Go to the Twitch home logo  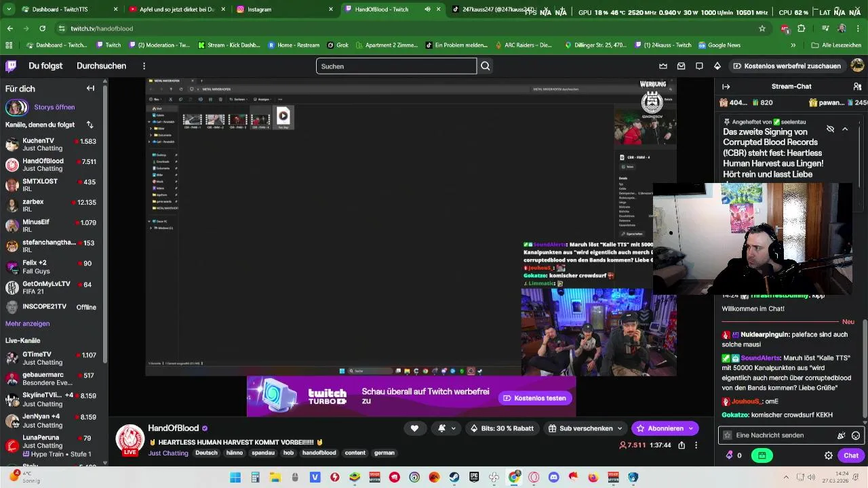tap(11, 66)
